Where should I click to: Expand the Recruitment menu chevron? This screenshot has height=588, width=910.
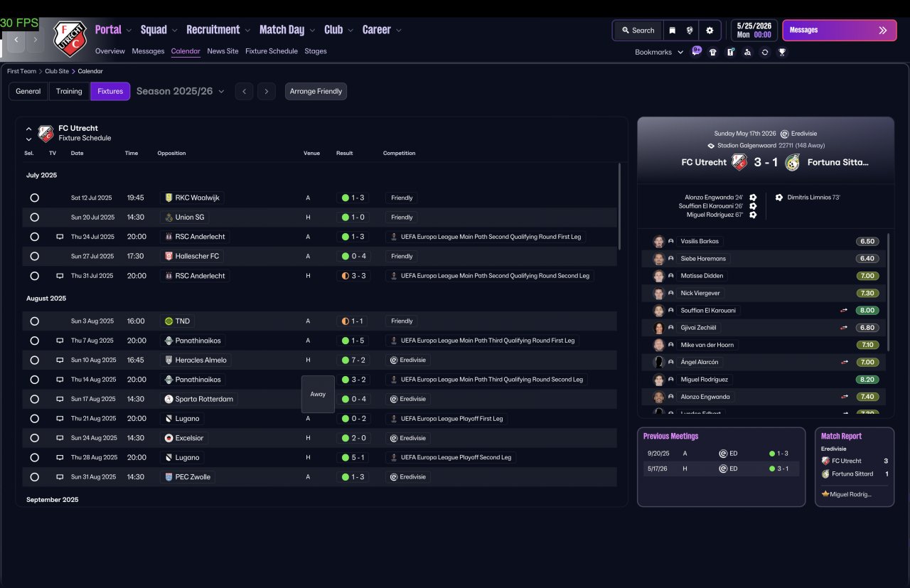(x=247, y=31)
